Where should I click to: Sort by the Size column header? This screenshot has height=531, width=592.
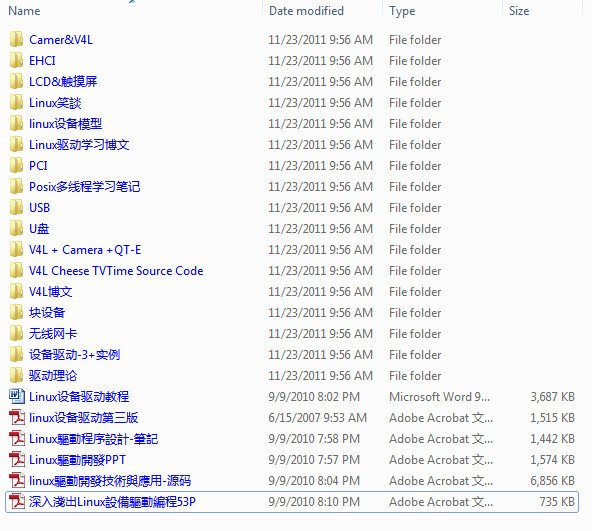point(519,11)
